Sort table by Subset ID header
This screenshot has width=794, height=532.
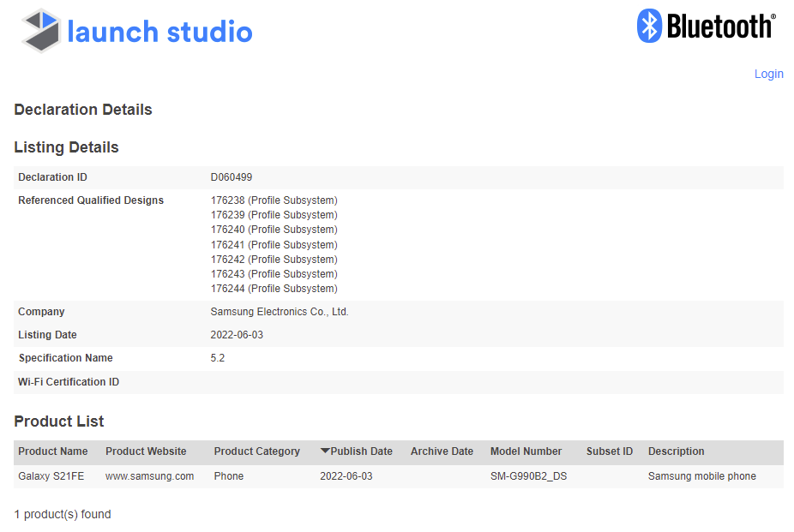(609, 451)
